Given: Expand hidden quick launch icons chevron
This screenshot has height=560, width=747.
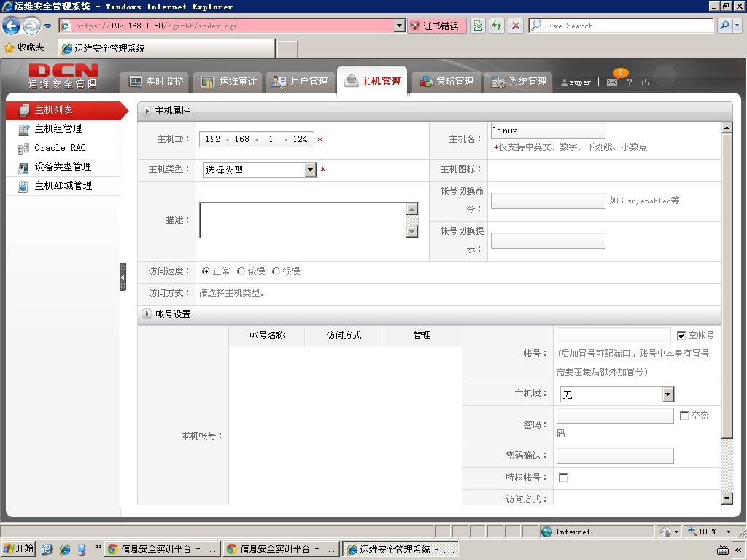Looking at the screenshot, I should click(x=98, y=546).
